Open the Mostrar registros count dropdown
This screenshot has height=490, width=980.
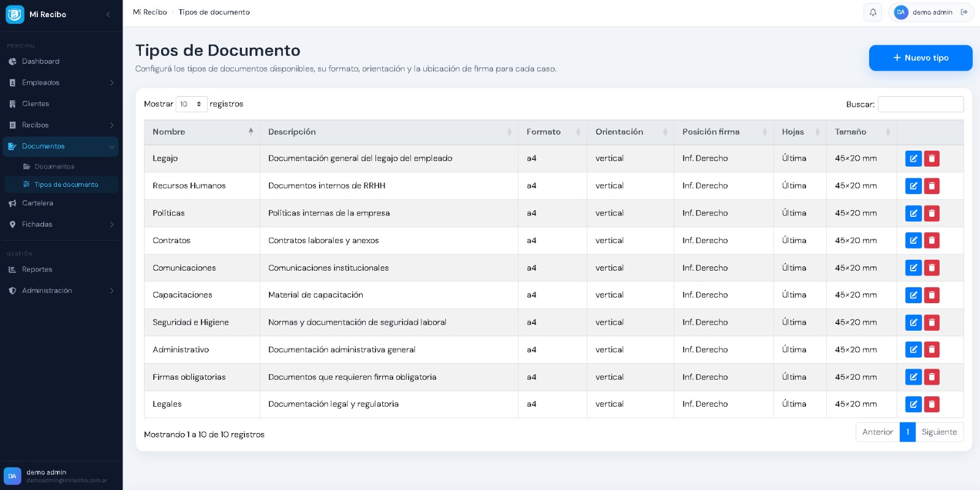(x=191, y=104)
